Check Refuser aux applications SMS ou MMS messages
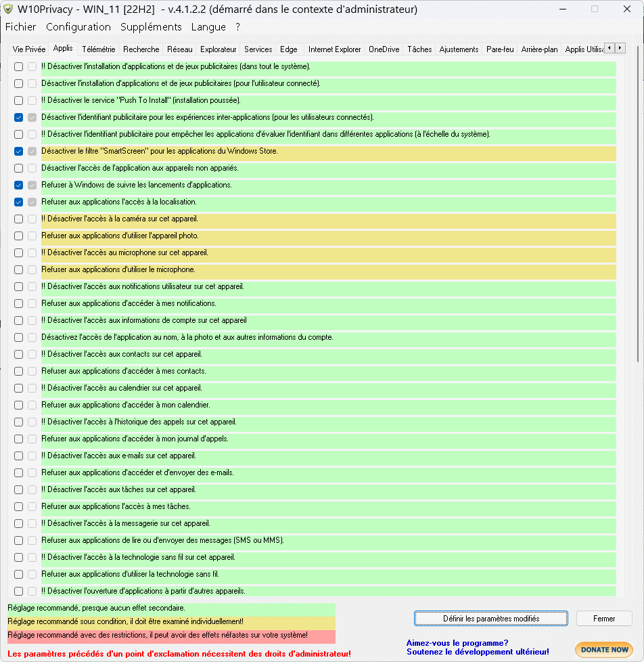Image resolution: width=644 pixels, height=662 pixels. [x=18, y=540]
